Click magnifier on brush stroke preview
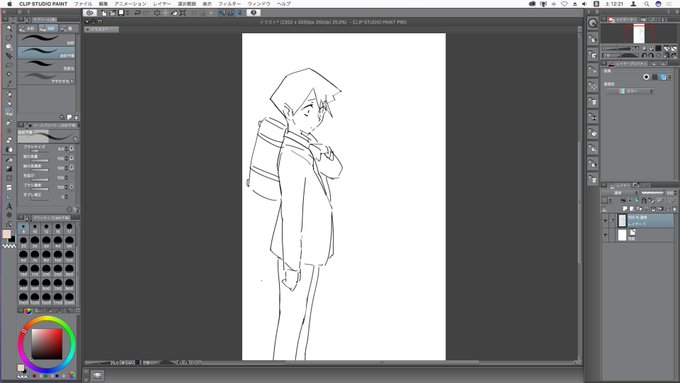Image resolution: width=680 pixels, height=383 pixels. pyautogui.click(x=76, y=139)
